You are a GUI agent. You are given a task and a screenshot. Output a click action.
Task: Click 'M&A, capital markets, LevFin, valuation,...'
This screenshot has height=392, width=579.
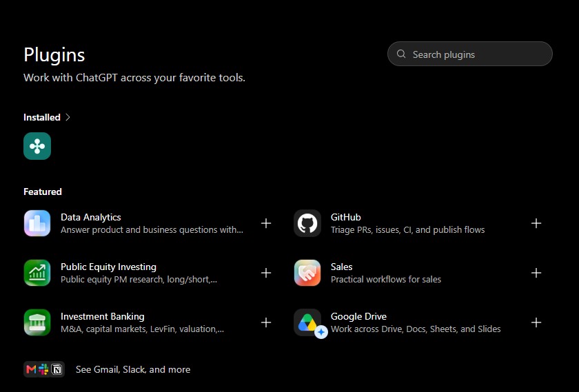(x=142, y=329)
